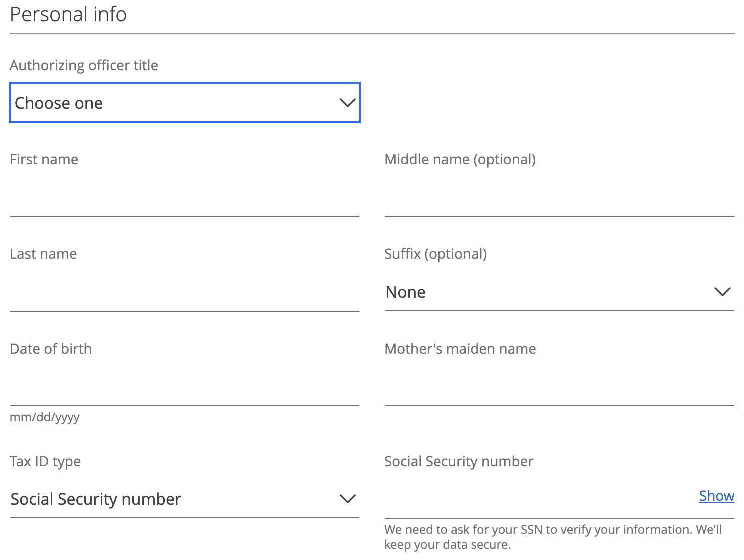Click the First name label
The width and height of the screenshot is (744, 560).
44,159
